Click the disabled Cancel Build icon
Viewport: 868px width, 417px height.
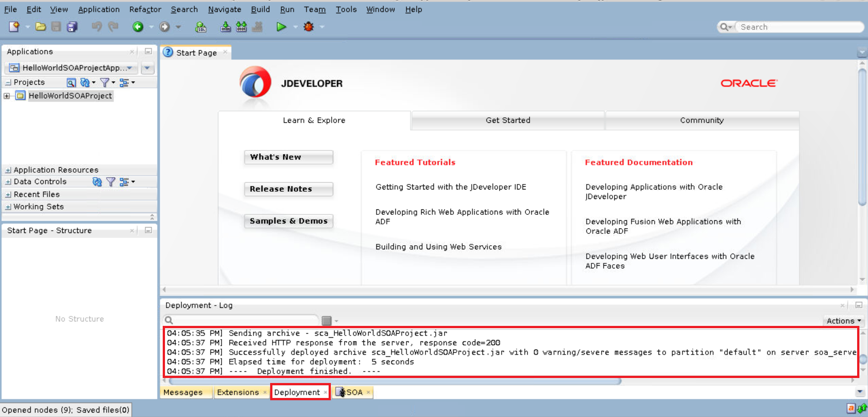click(257, 27)
